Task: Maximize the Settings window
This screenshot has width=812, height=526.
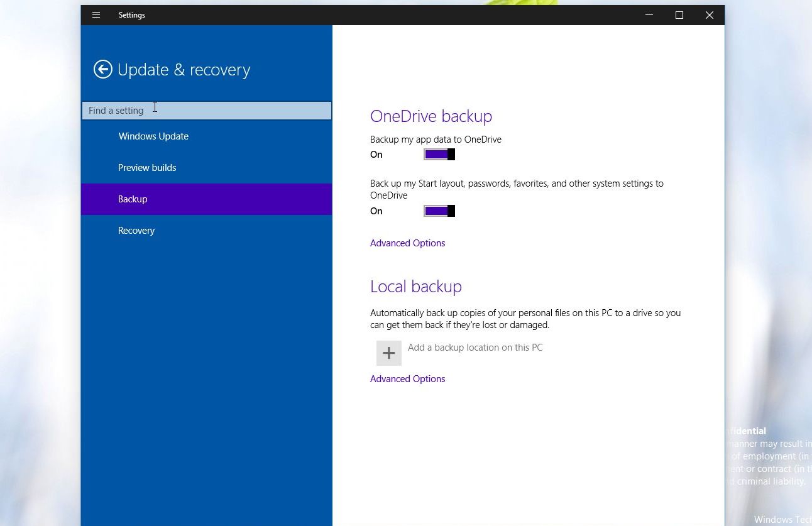Action: pyautogui.click(x=679, y=15)
